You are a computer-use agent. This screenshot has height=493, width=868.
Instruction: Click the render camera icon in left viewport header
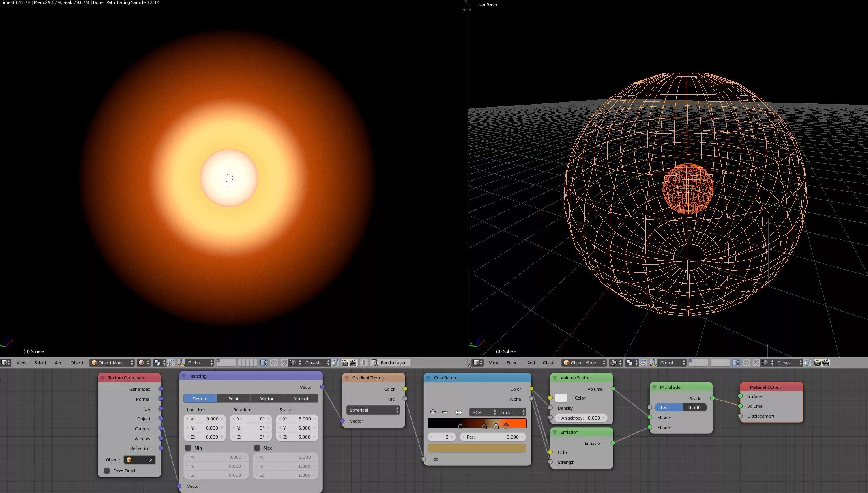click(345, 363)
